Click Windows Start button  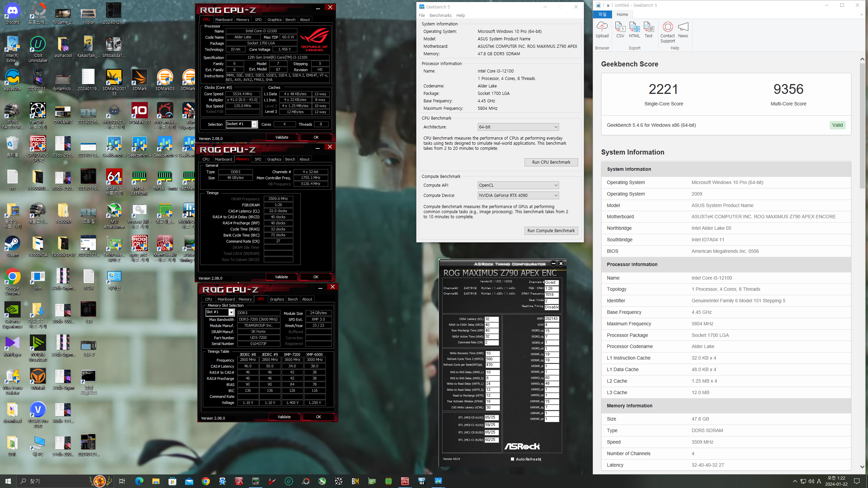[x=8, y=481]
